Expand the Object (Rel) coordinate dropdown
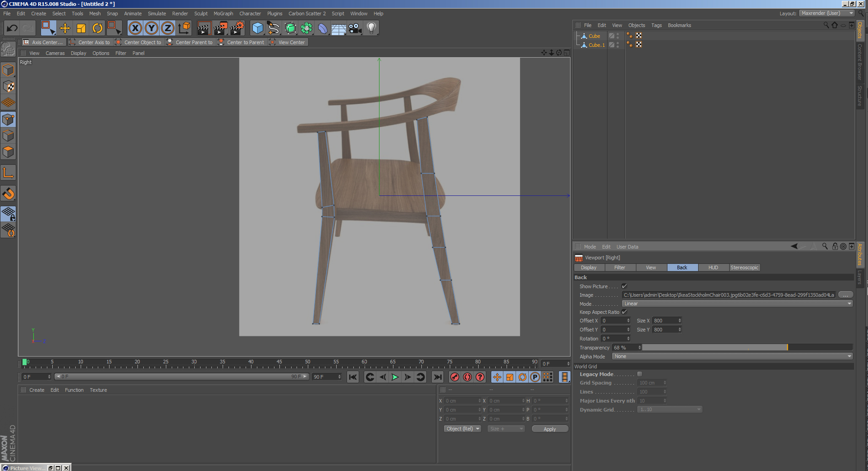This screenshot has height=471, width=868. (462, 429)
